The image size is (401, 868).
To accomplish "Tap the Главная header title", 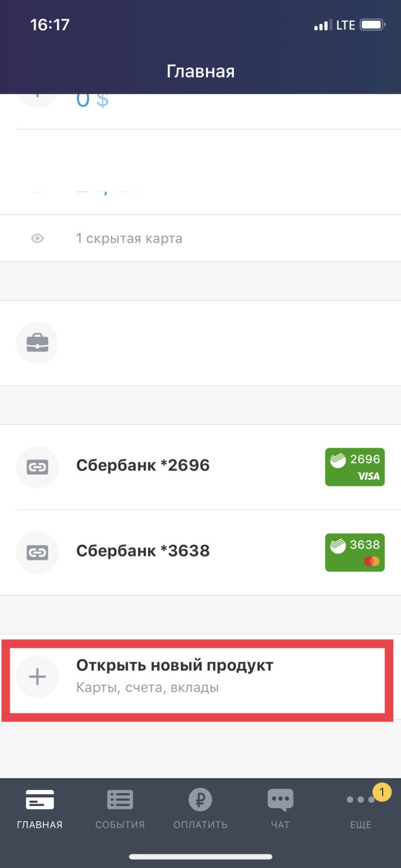I will click(x=200, y=71).
